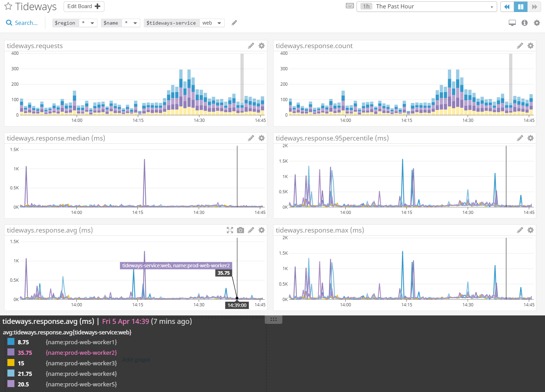
Task: Star the Tideways dashboard as favorite
Action: [x=8, y=6]
